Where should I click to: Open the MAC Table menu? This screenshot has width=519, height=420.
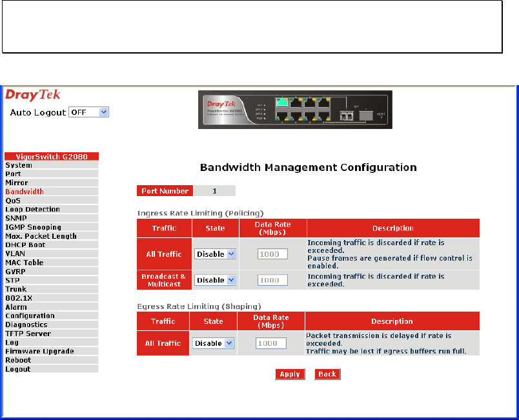pyautogui.click(x=51, y=263)
